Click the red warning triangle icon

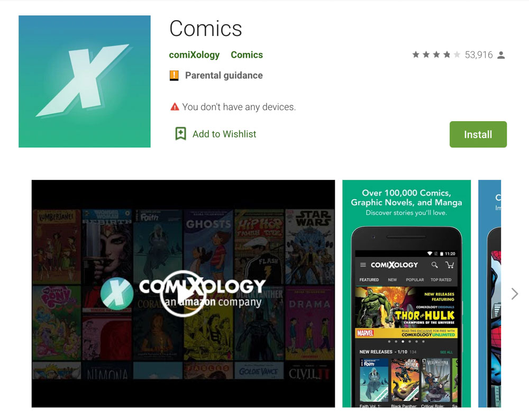pos(175,107)
